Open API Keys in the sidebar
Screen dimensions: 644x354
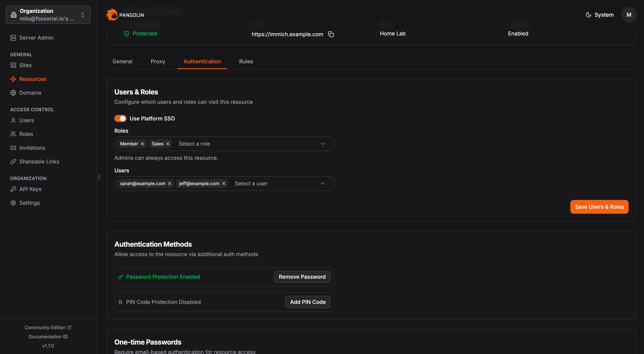click(x=30, y=189)
